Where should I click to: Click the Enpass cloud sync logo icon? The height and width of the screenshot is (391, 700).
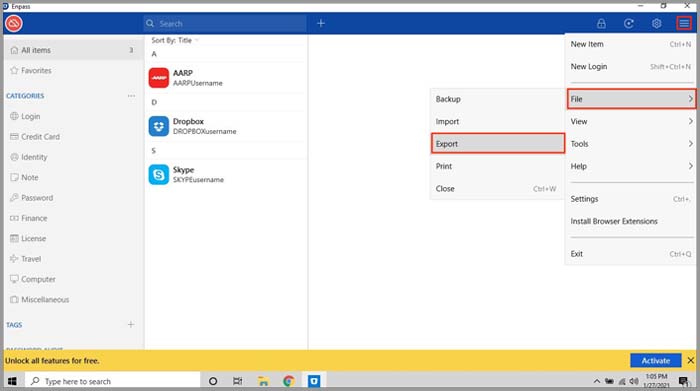(13, 23)
